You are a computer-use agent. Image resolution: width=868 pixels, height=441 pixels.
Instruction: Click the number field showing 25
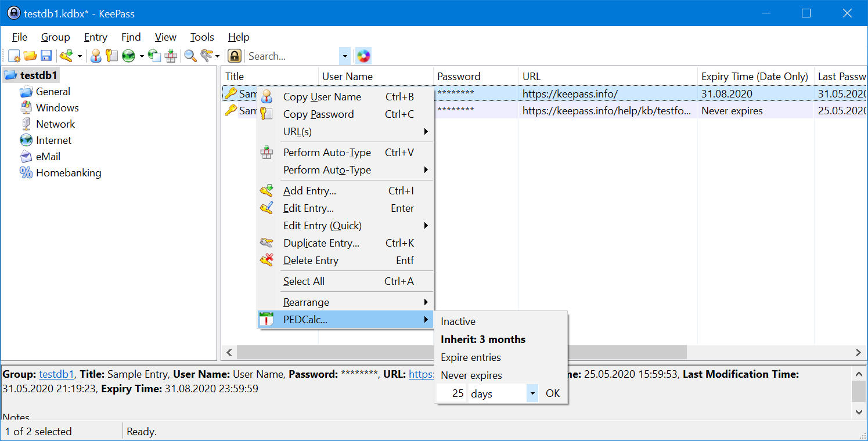pos(452,393)
